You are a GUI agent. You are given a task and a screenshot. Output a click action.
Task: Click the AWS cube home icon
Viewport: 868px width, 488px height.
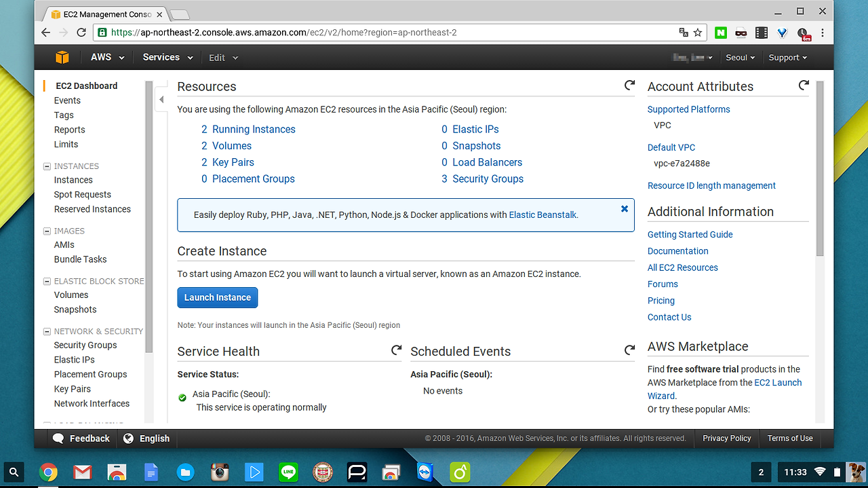click(62, 58)
